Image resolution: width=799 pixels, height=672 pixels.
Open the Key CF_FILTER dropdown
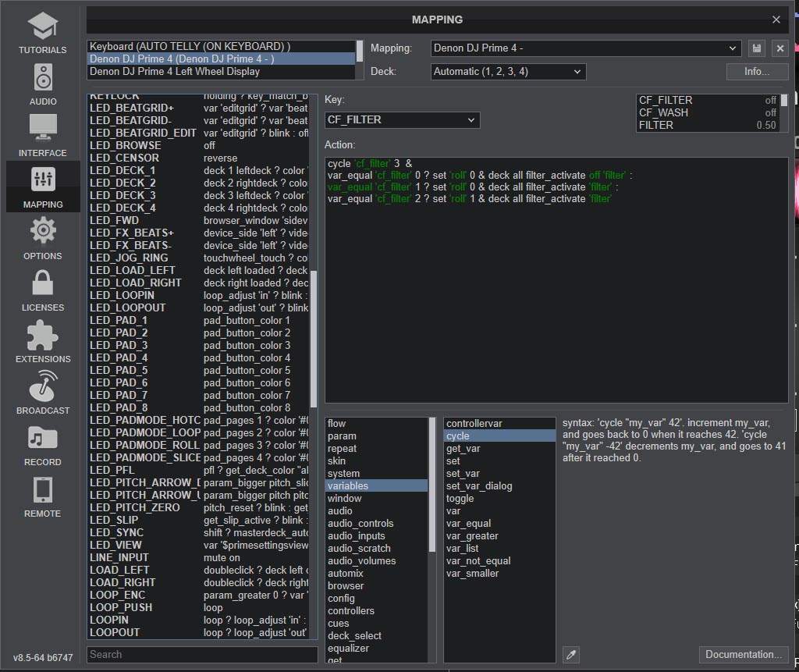(x=402, y=120)
